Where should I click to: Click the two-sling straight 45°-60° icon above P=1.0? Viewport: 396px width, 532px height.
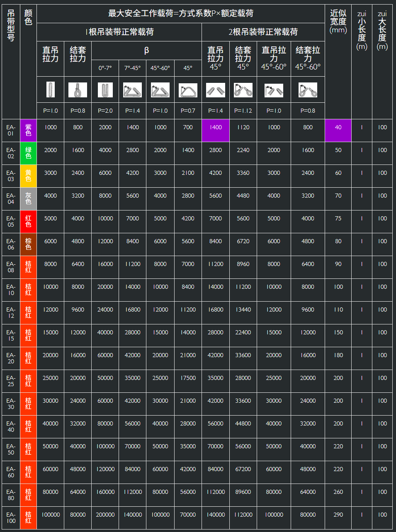click(274, 90)
